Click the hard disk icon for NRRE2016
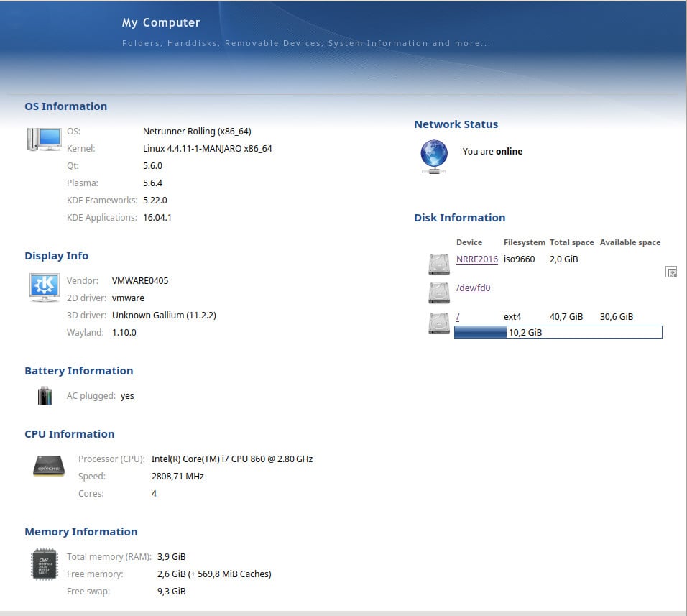The width and height of the screenshot is (687, 616). click(439, 264)
